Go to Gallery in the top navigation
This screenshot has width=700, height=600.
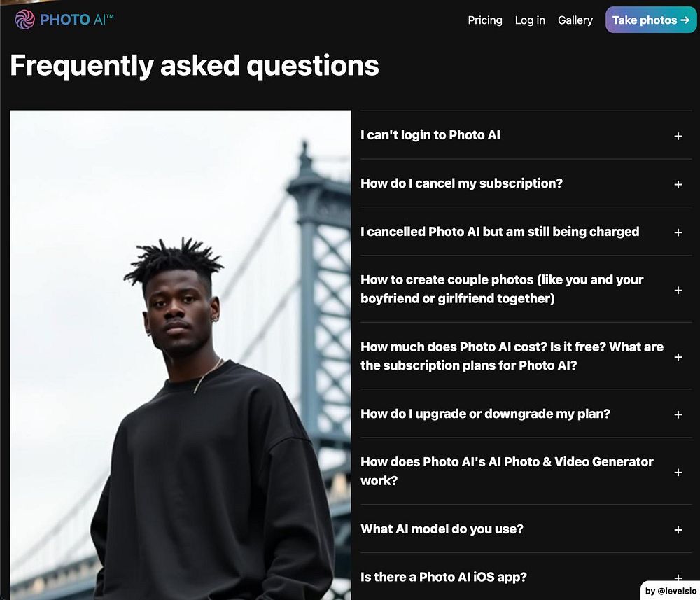(x=575, y=20)
